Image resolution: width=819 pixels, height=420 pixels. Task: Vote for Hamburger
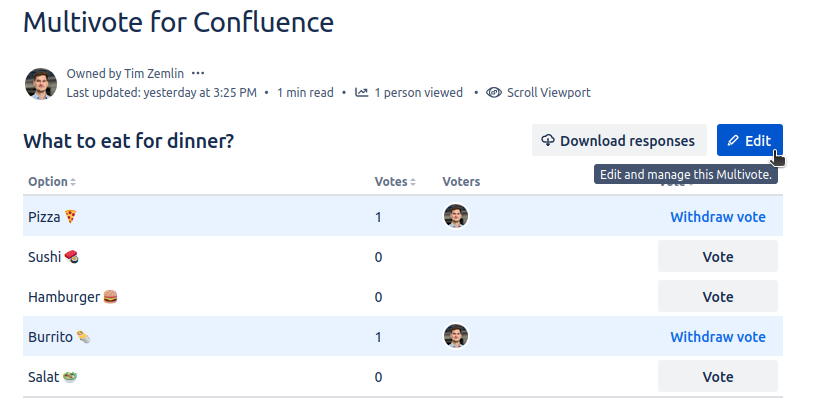tap(717, 297)
